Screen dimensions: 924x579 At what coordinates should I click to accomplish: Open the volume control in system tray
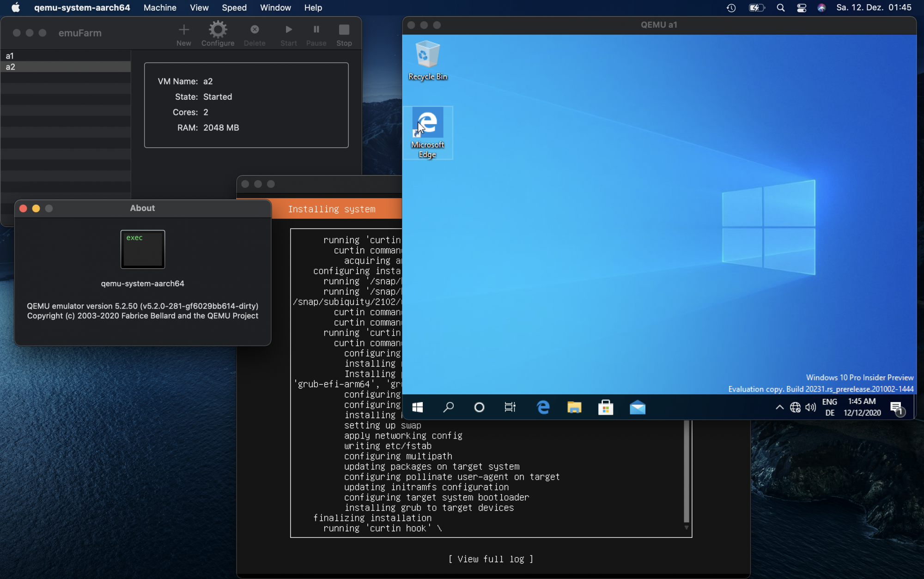pos(810,407)
